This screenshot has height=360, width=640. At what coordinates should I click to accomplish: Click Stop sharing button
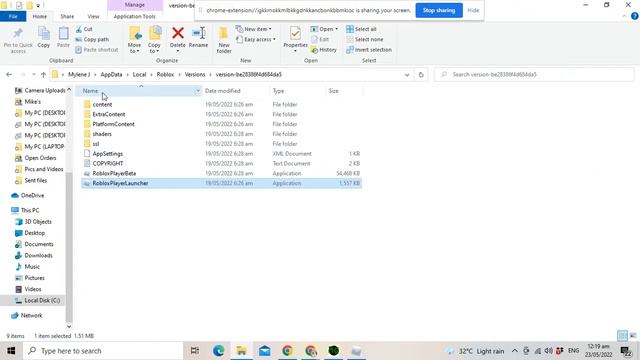(x=439, y=10)
